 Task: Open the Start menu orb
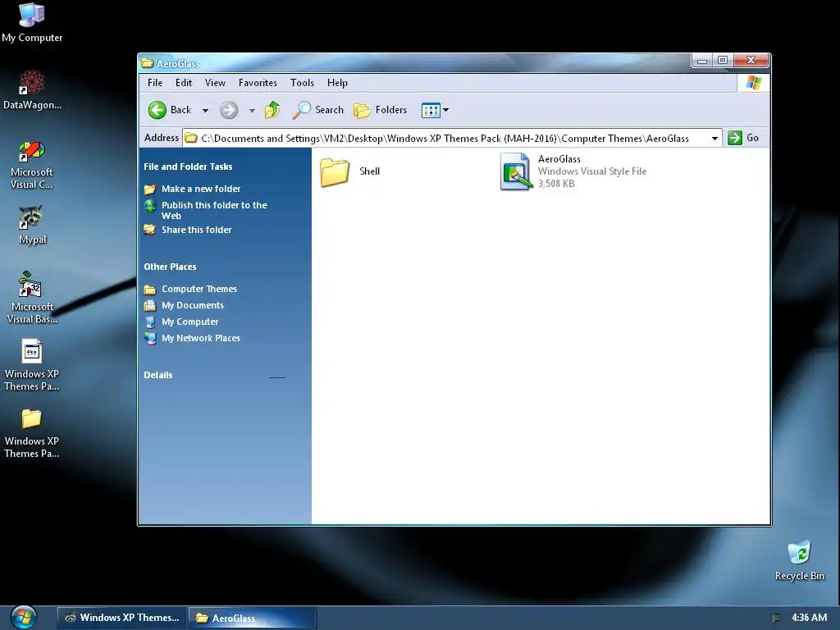pyautogui.click(x=23, y=617)
